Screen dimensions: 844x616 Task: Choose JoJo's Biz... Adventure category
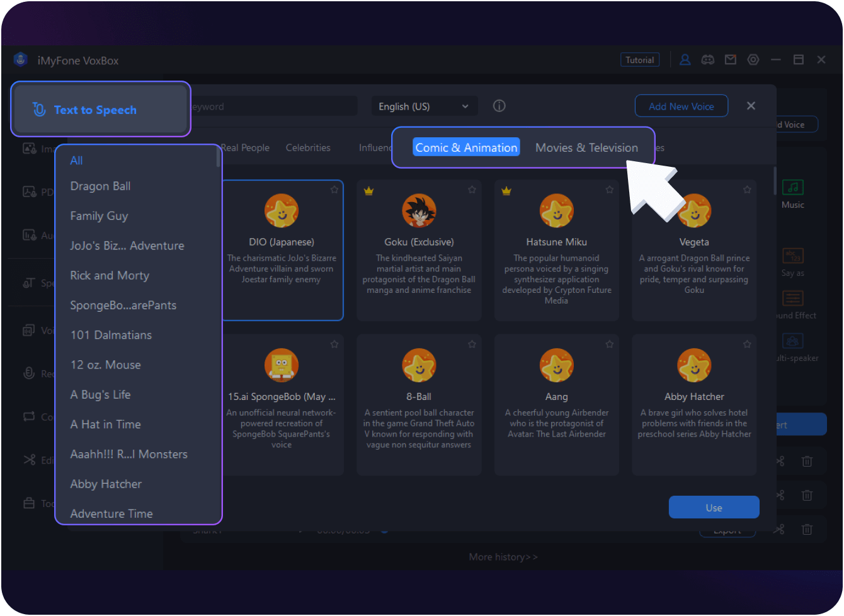tap(127, 246)
